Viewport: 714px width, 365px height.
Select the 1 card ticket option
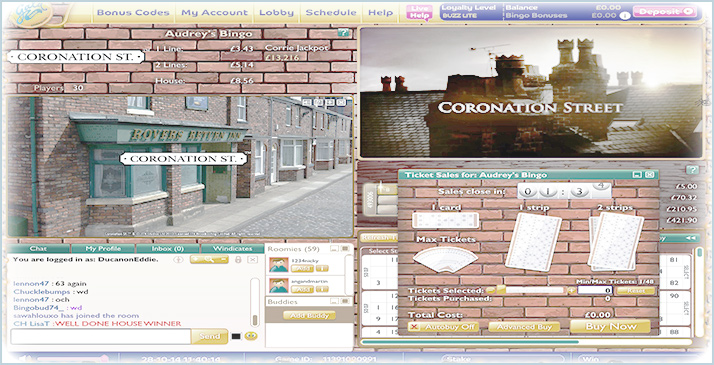tap(445, 220)
